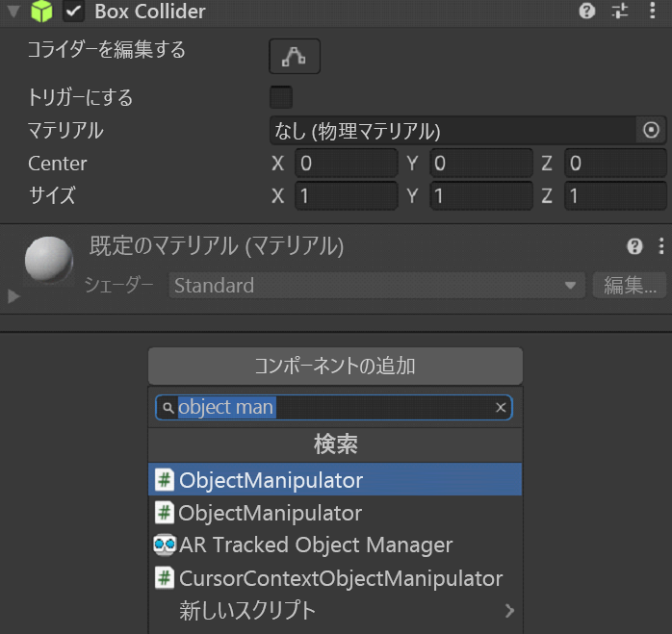
Task: Select the second, unhighlighted ObjectManipulator entry
Action: (x=335, y=513)
